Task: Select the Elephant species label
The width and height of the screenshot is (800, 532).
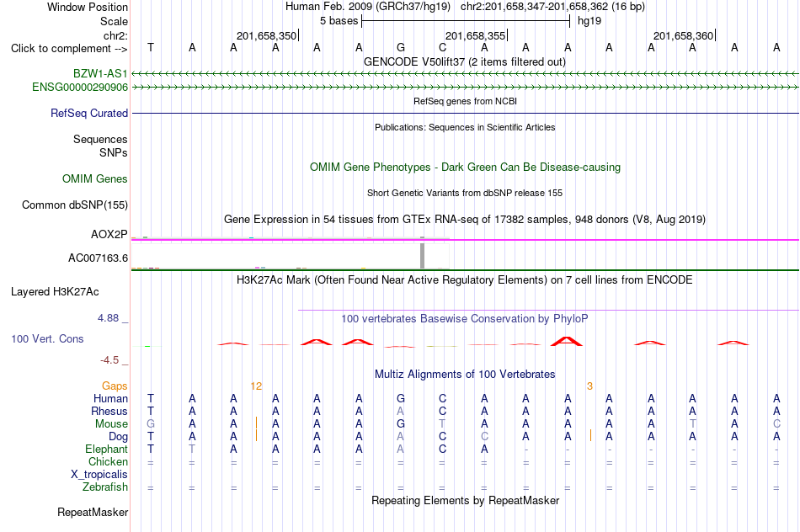Action: tap(106, 449)
